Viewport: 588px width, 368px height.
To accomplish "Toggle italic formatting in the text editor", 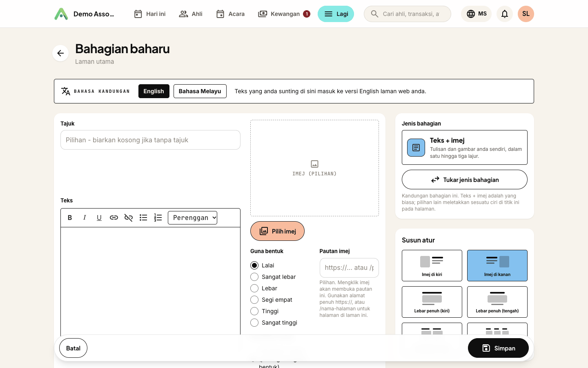I will (85, 218).
